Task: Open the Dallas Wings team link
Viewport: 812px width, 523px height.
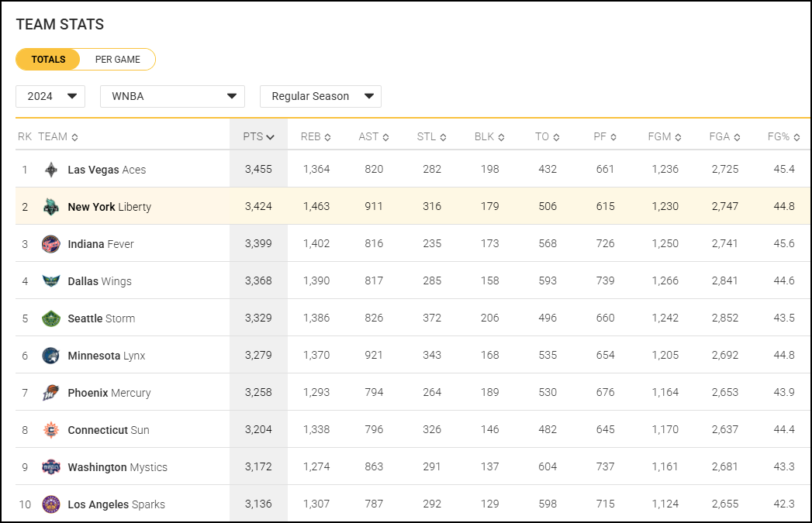Action: [x=99, y=281]
